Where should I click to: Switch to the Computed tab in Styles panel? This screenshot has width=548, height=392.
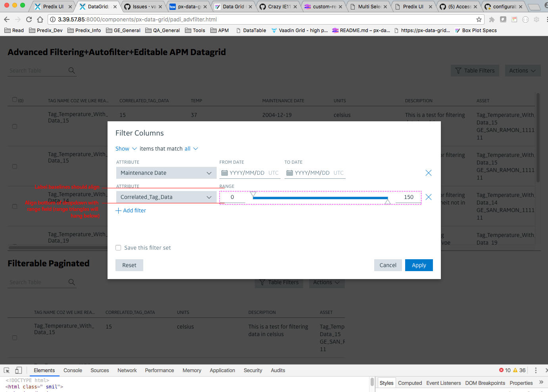(x=410, y=383)
